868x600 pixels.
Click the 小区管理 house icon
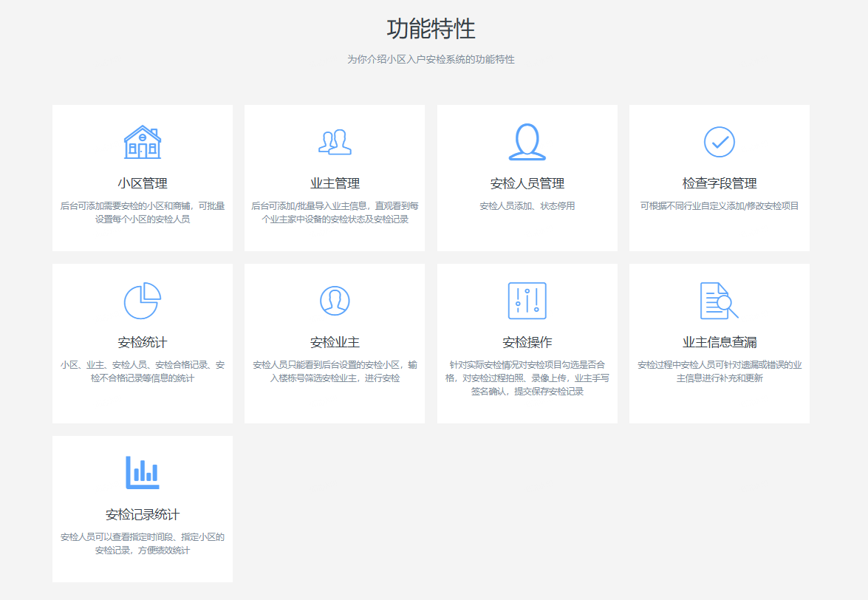143,142
